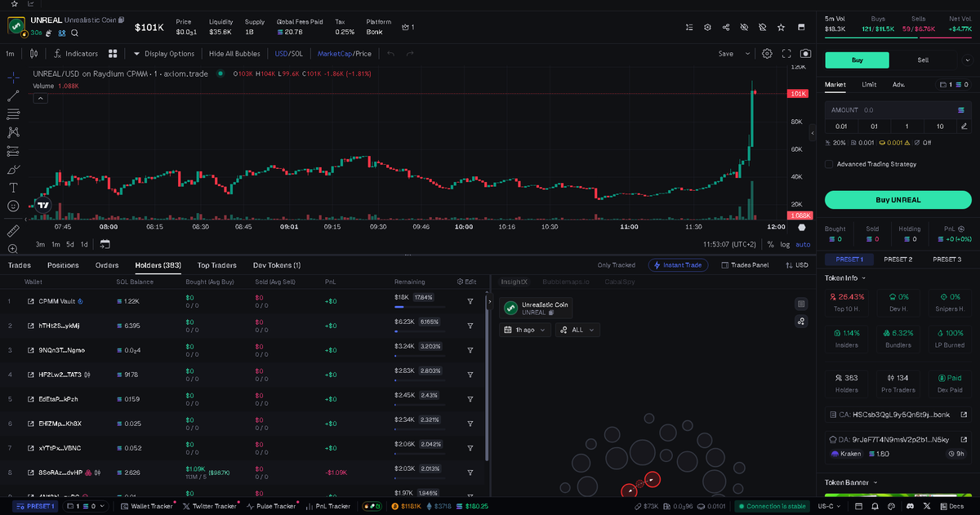Open the Fibonacci retracement tool group

[x=13, y=113]
